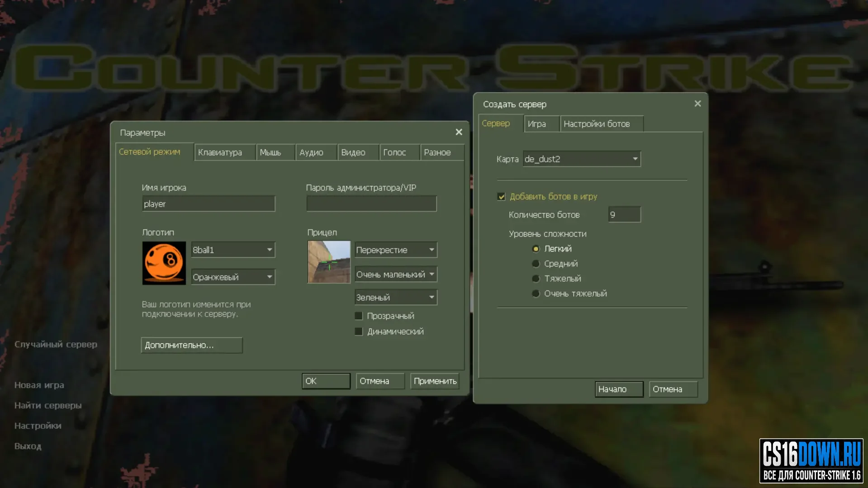The image size is (868, 488).
Task: Click Отмена in Создать сервер dialog
Action: (x=674, y=389)
